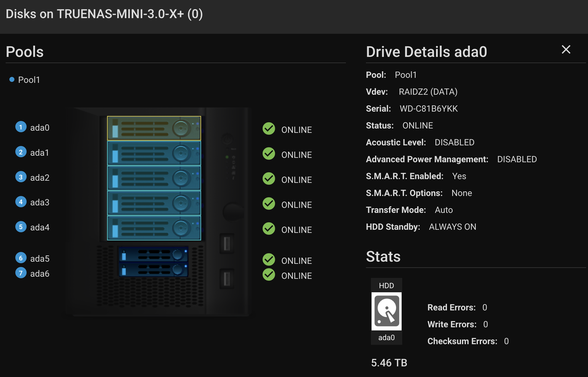Select the highlighted ada0 drive bay
This screenshot has height=377, width=588.
click(154, 128)
